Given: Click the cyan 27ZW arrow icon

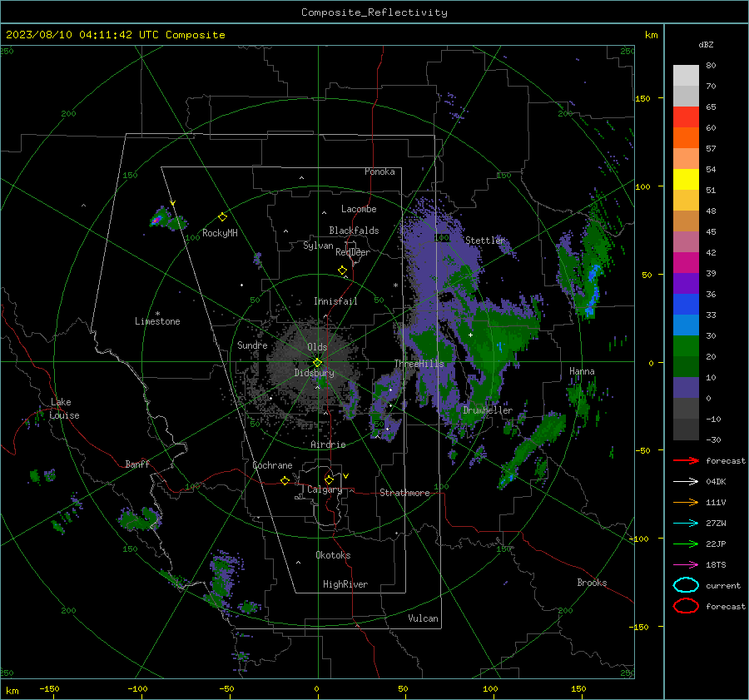Looking at the screenshot, I should (x=686, y=524).
